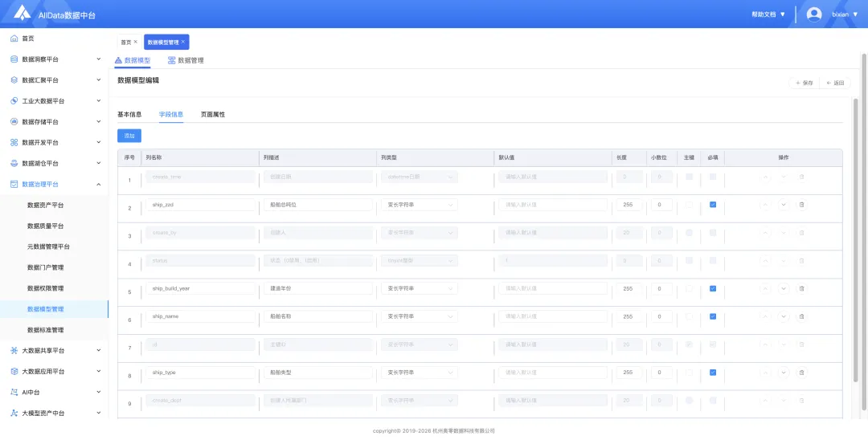The height and width of the screenshot is (440, 868).
Task: Move the ship_type row down
Action: pyautogui.click(x=784, y=373)
